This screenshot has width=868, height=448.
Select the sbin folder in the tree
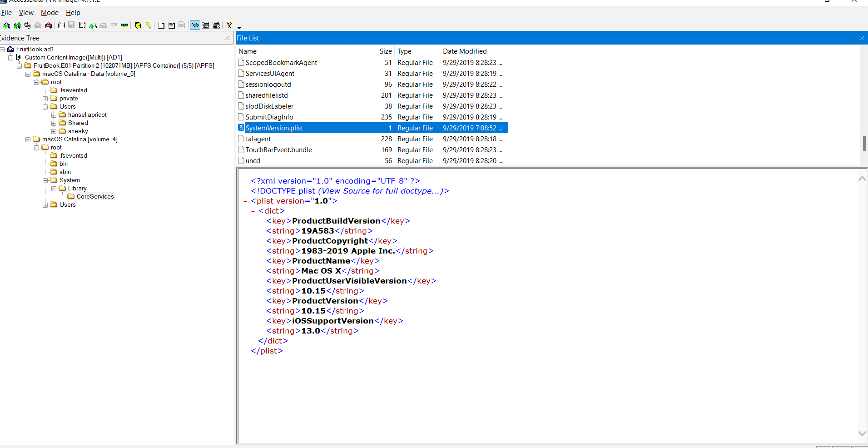point(65,172)
